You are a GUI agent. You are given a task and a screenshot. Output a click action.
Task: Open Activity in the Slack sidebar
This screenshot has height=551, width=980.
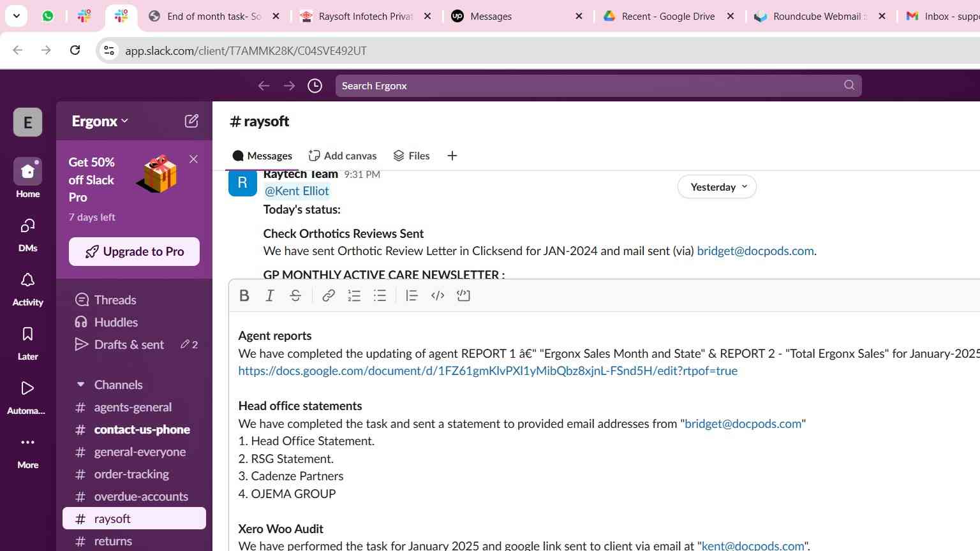pyautogui.click(x=28, y=288)
